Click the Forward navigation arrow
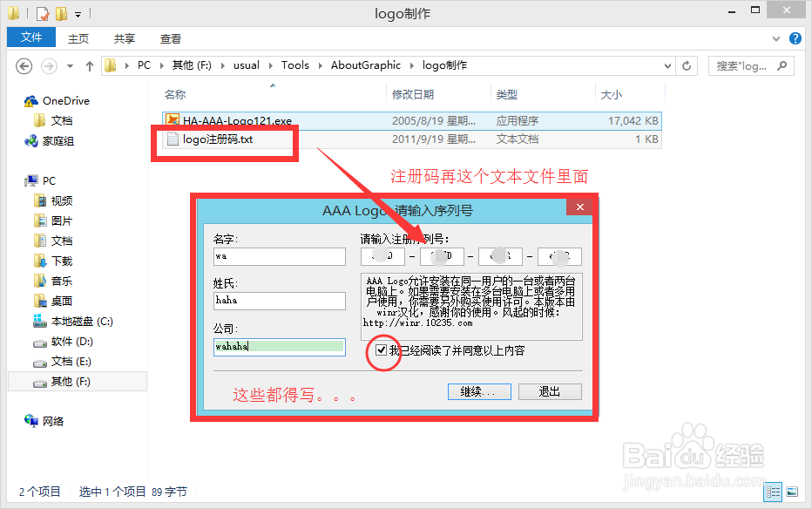This screenshot has width=812, height=509. click(x=49, y=66)
